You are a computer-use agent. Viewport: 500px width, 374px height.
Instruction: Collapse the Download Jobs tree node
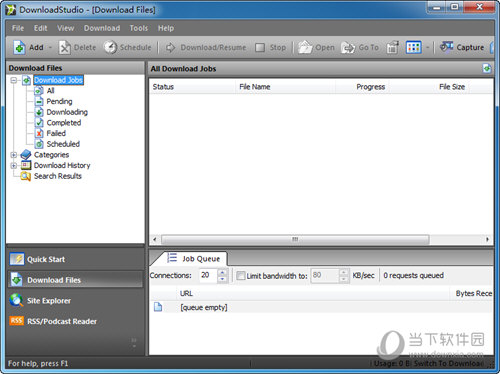[14, 80]
